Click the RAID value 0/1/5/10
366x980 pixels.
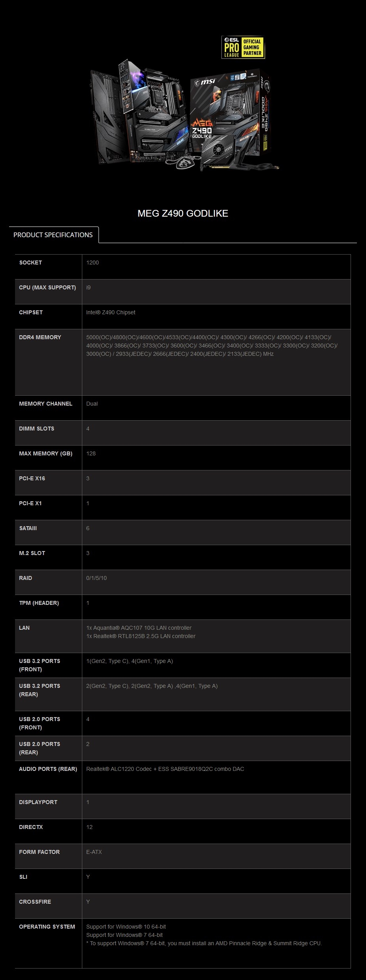tap(97, 578)
